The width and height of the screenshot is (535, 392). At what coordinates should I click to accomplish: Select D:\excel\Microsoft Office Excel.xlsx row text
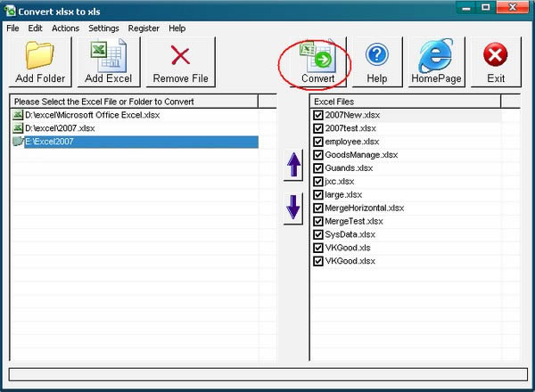[93, 115]
